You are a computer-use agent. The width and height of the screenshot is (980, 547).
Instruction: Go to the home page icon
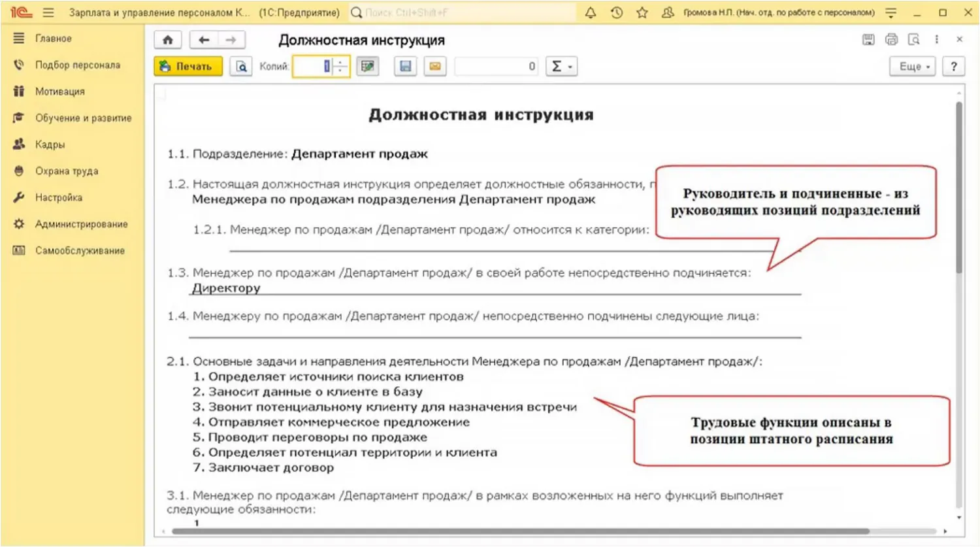tap(168, 40)
